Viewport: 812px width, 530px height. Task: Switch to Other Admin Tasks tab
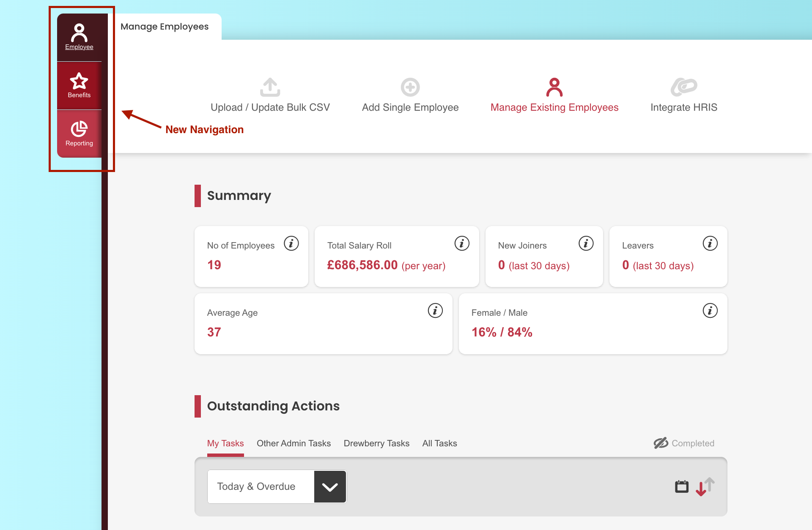point(294,443)
